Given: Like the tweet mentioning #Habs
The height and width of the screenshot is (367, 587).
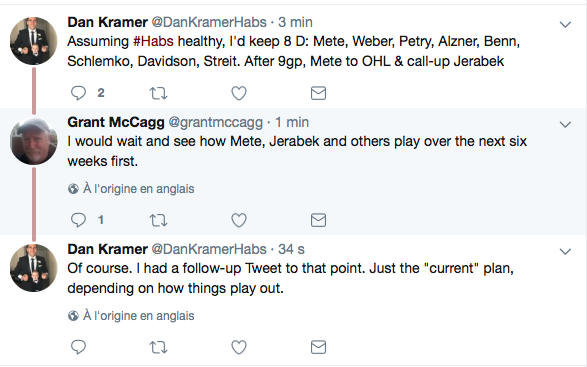Looking at the screenshot, I should [239, 93].
